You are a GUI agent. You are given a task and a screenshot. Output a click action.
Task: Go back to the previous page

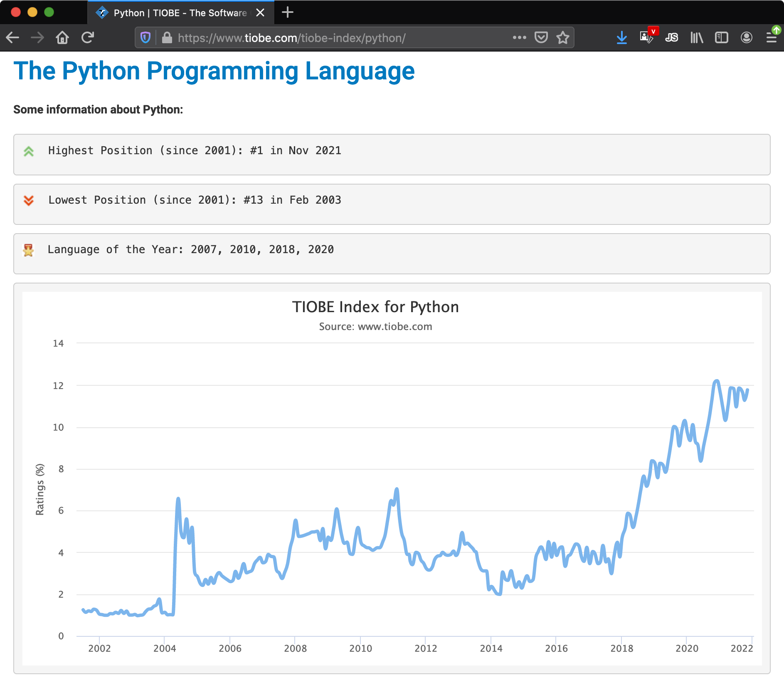coord(12,38)
